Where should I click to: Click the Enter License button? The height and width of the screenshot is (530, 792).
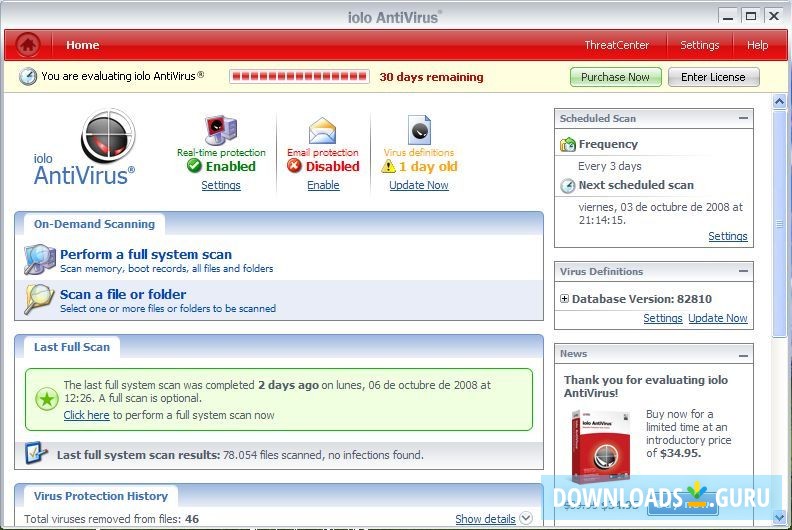(713, 77)
